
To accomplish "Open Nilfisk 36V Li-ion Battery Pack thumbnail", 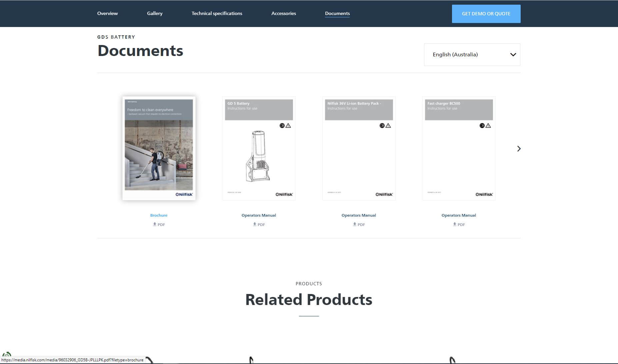I will tap(359, 148).
